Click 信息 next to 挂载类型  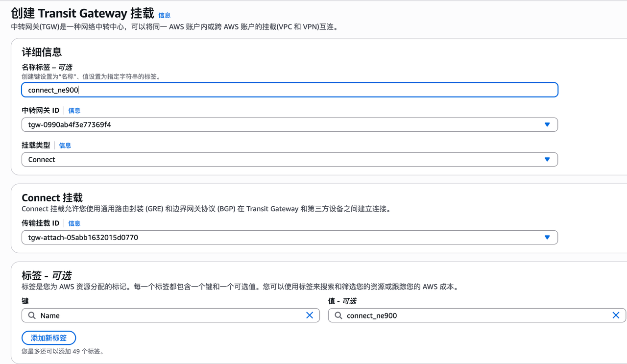65,145
